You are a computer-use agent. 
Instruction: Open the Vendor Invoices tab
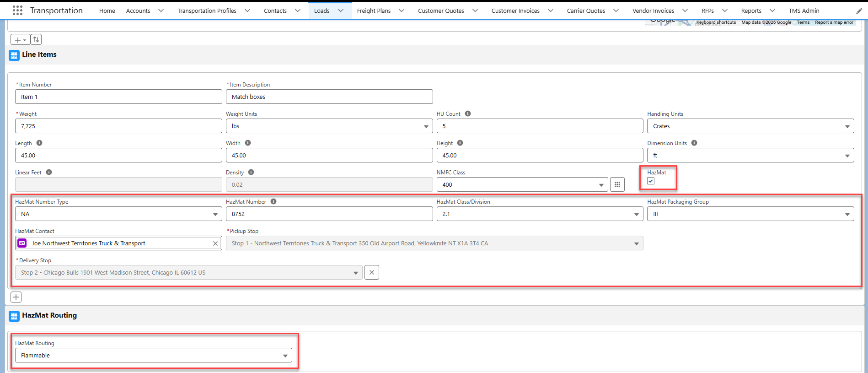click(x=653, y=11)
